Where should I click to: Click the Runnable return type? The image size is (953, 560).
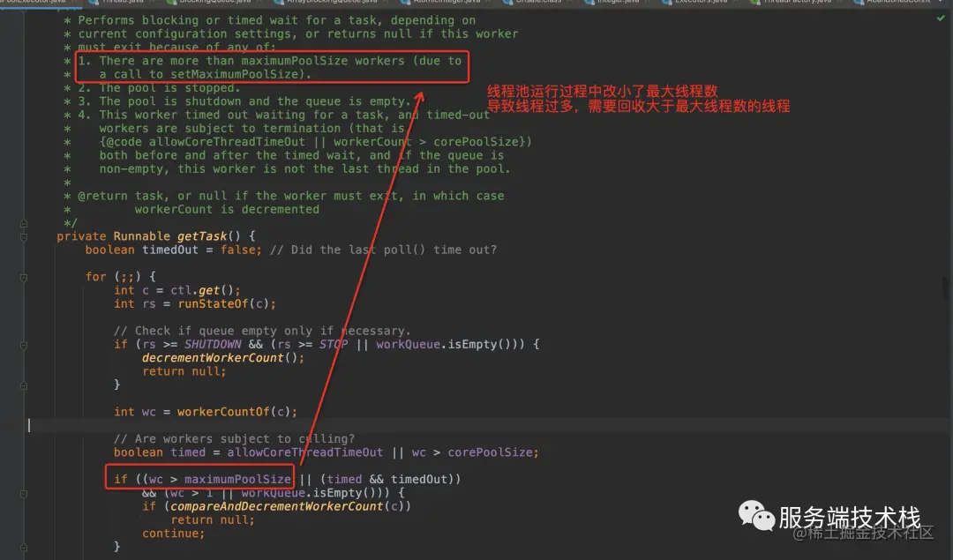pos(141,236)
